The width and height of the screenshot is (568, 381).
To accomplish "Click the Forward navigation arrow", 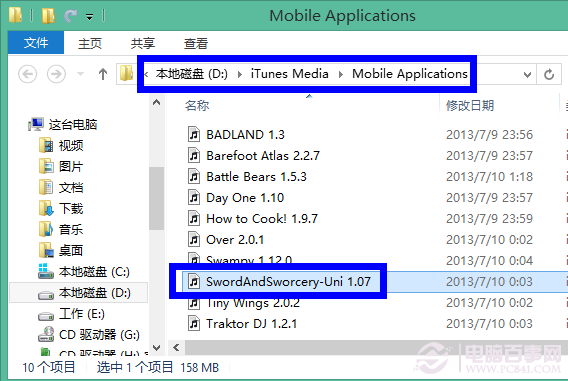I will coord(57,74).
